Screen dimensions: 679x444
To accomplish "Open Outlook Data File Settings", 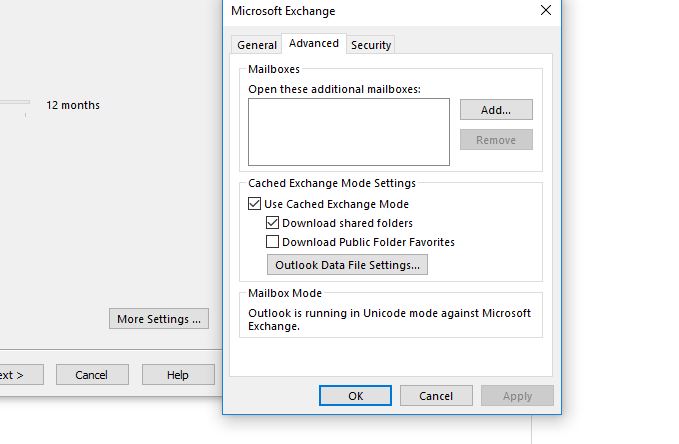I will pyautogui.click(x=347, y=265).
